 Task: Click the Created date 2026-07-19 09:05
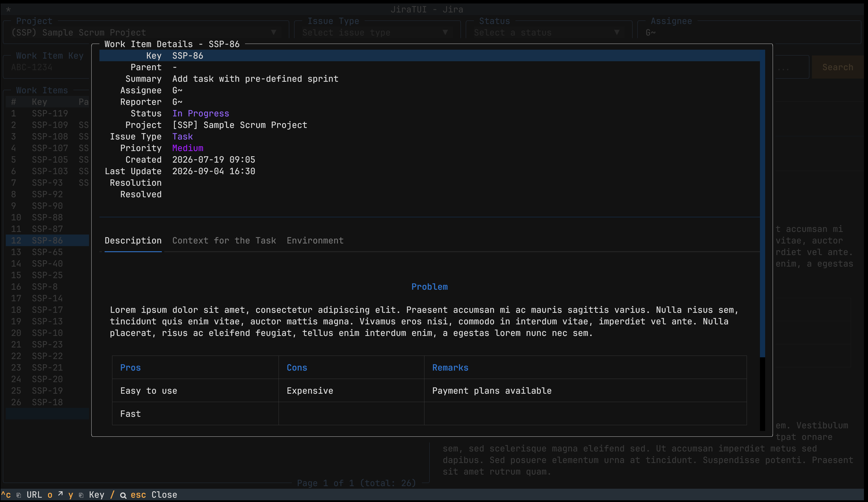pyautogui.click(x=214, y=160)
